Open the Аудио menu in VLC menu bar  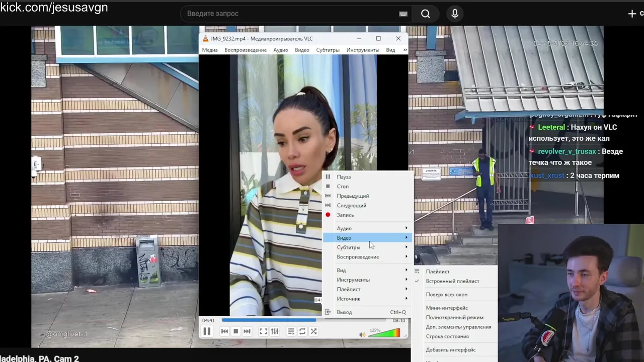pos(281,50)
